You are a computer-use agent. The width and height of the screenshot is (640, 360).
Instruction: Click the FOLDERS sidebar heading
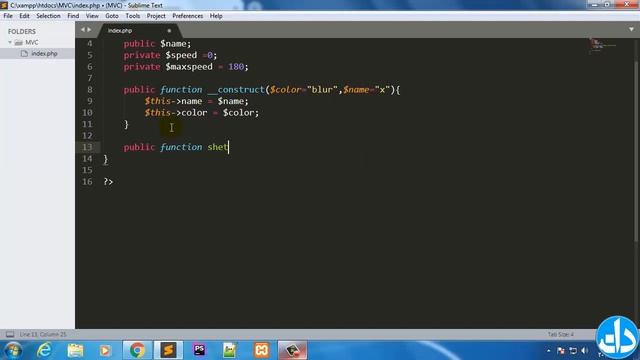[x=22, y=31]
